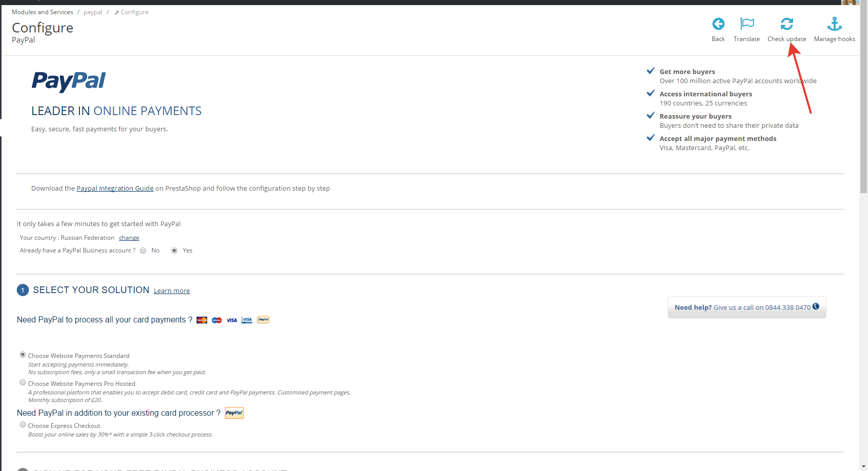
Task: Click the Configure page heading
Action: tap(43, 27)
